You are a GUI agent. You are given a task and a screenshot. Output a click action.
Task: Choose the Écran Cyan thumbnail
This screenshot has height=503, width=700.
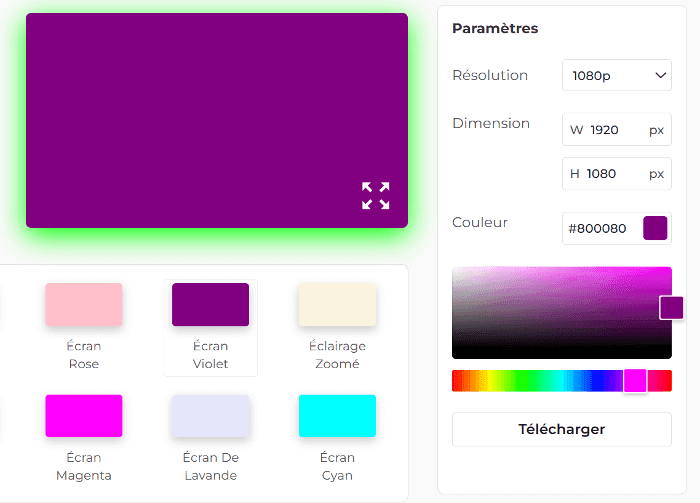337,416
